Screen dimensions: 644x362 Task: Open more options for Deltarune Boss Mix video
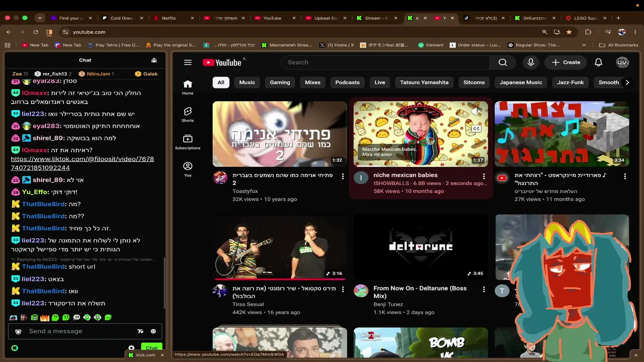(x=484, y=290)
